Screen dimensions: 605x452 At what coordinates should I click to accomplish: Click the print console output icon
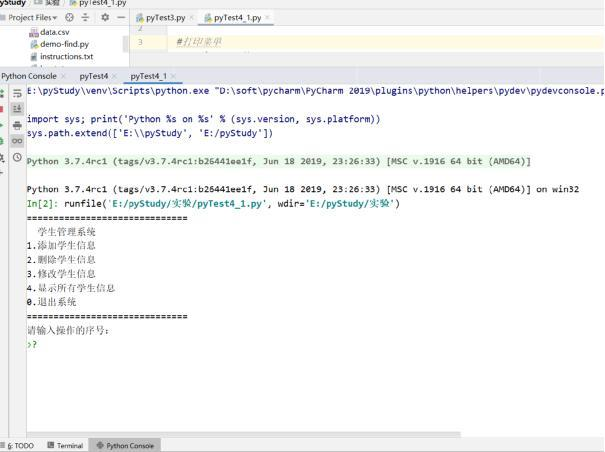pyautogui.click(x=17, y=125)
